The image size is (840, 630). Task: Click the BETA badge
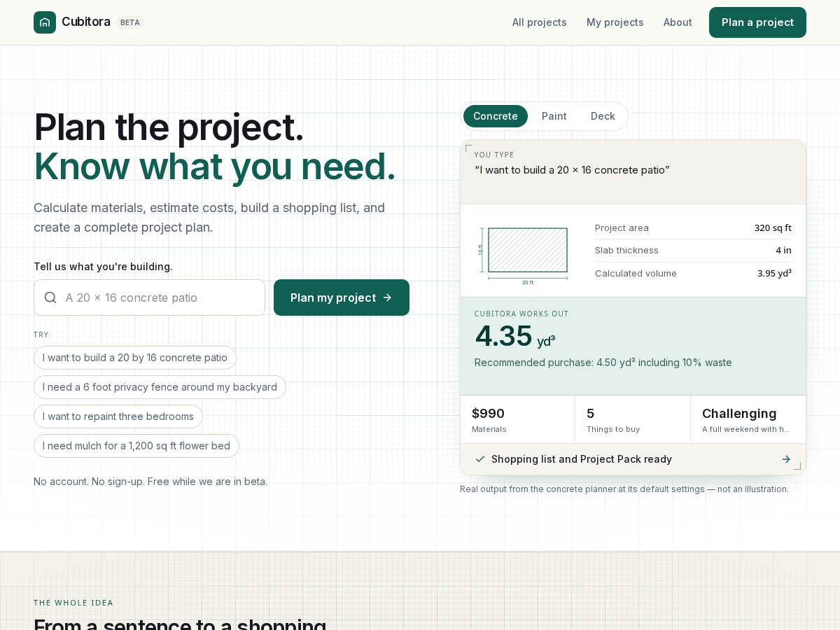[x=130, y=22]
